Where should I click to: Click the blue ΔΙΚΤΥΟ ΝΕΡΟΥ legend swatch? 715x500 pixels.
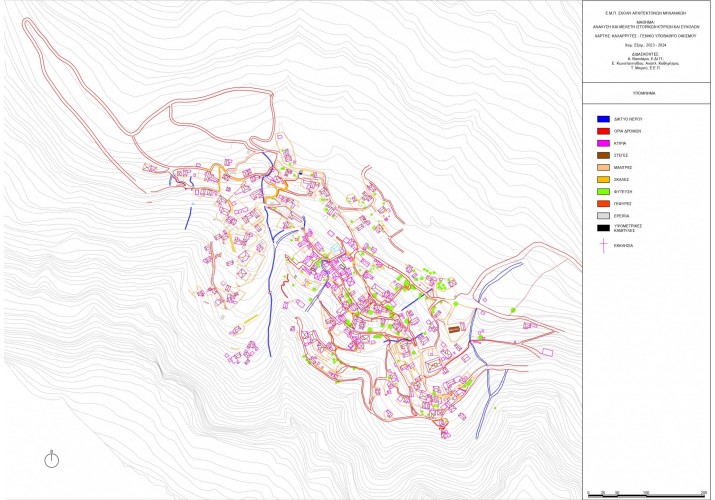tap(603, 119)
